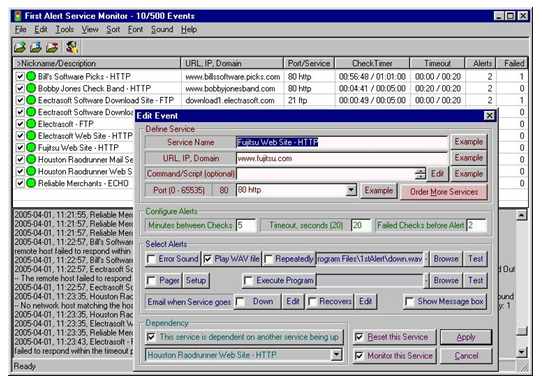The width and height of the screenshot is (542, 381).
Task: Sort by the URL, IP, Domain column header
Action: click(x=232, y=63)
